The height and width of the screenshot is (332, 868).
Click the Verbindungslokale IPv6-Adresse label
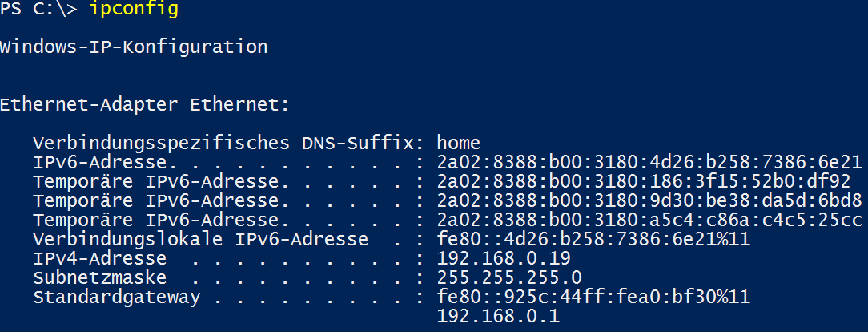[200, 240]
